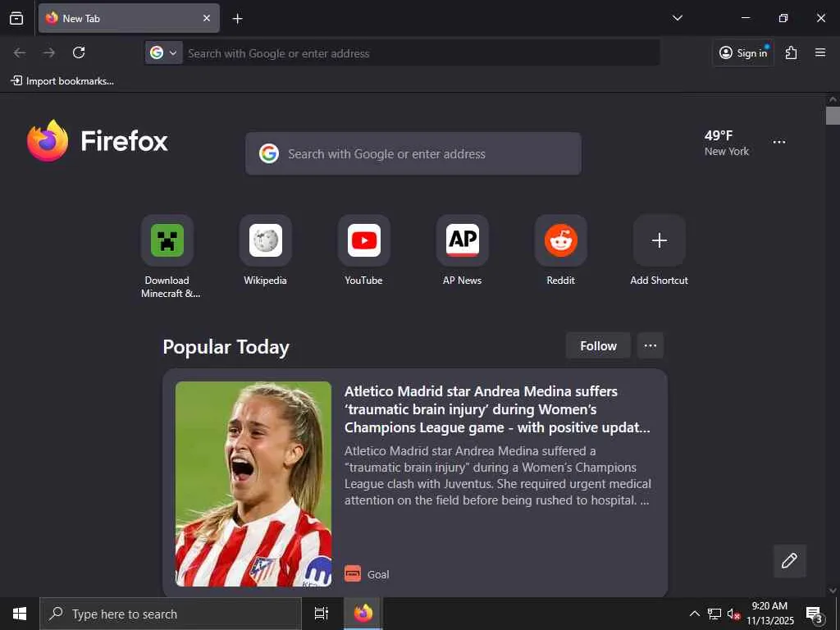Click the article summary paragraph text
Screen dimensions: 840x630
tap(498, 476)
